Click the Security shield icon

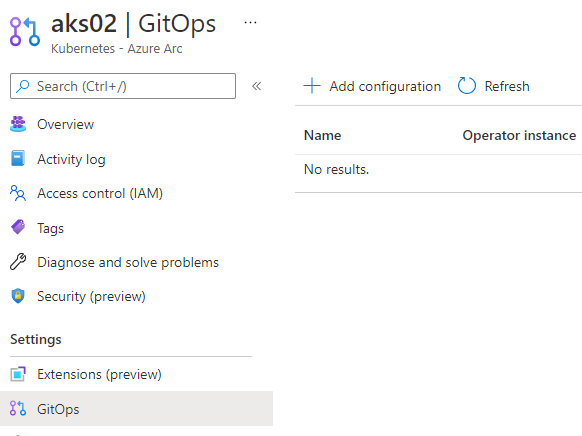point(18,296)
